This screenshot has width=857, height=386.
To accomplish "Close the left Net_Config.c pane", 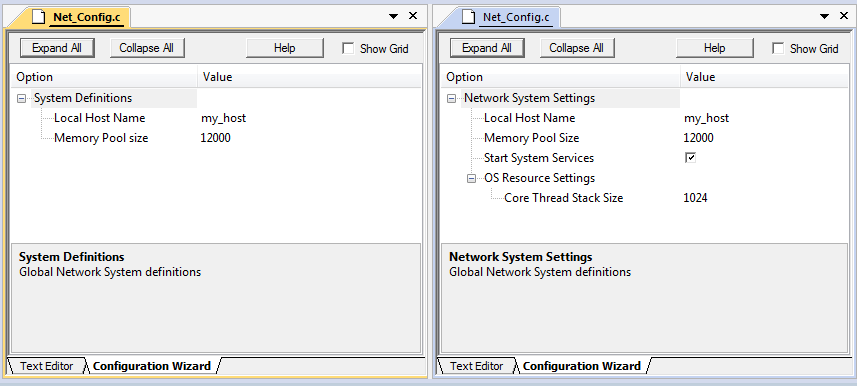I will pos(413,16).
